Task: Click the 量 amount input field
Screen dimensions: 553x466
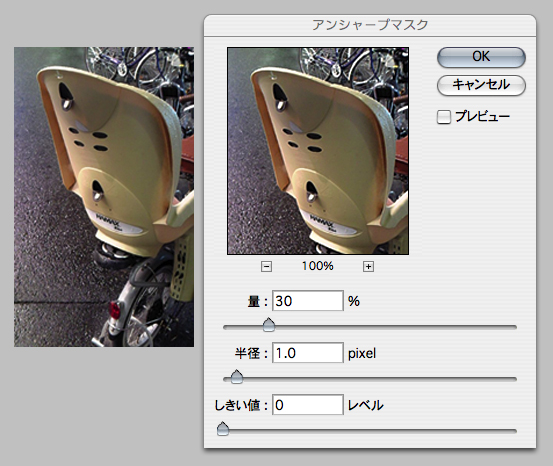Action: tap(308, 301)
